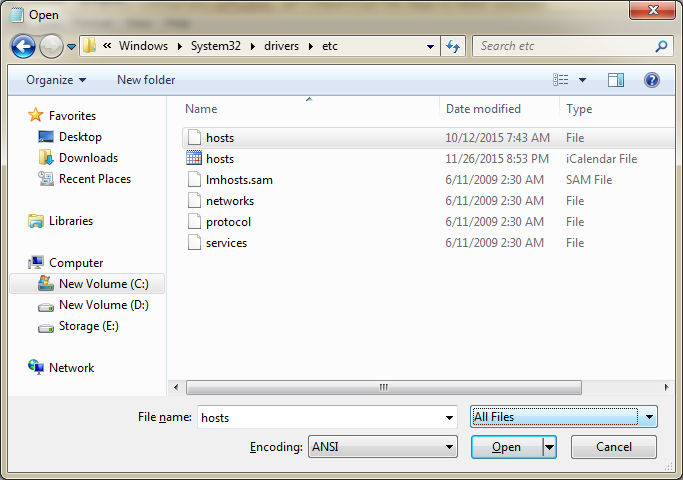Image resolution: width=683 pixels, height=480 pixels.
Task: Sort files by Name column
Action: (201, 109)
